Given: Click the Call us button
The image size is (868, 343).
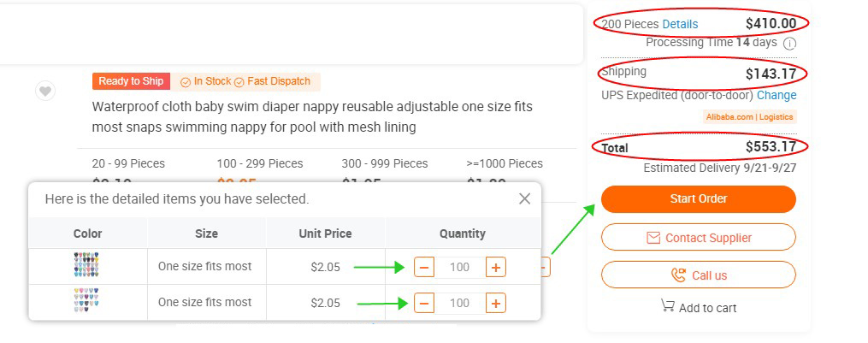Looking at the screenshot, I should point(699,275).
